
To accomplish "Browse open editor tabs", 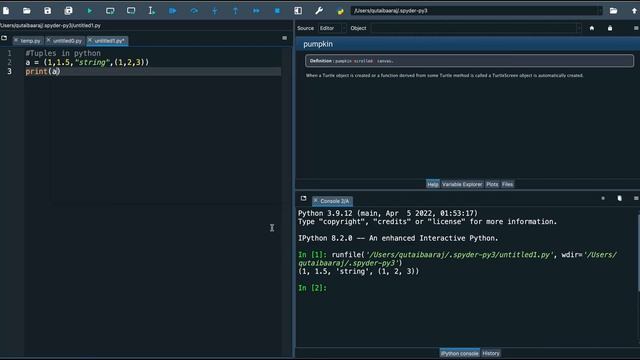I will pos(4,38).
